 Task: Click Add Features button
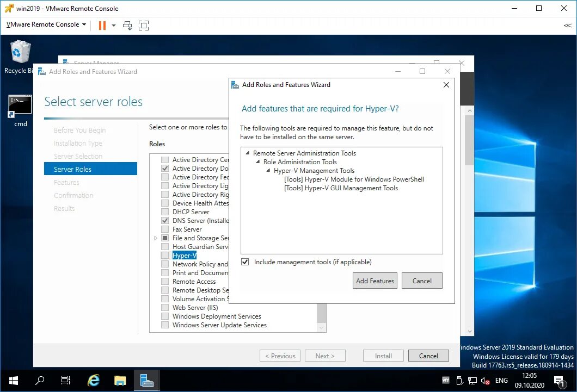pos(375,281)
